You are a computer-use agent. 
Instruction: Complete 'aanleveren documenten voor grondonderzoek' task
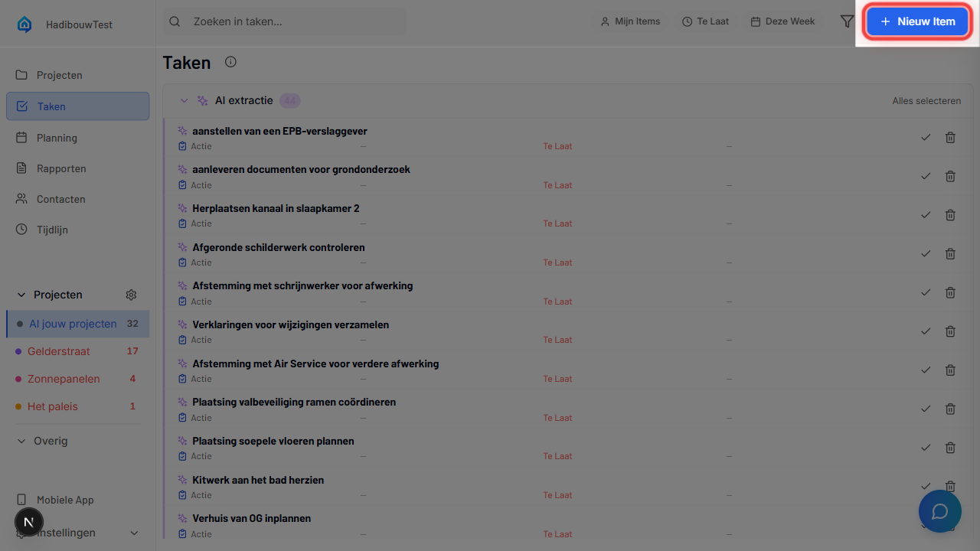926,176
